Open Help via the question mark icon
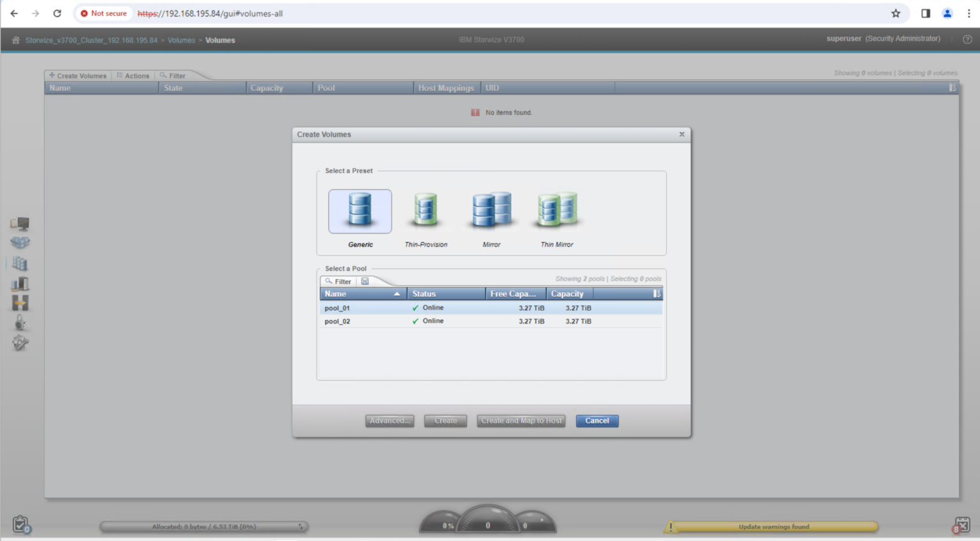 (x=967, y=39)
